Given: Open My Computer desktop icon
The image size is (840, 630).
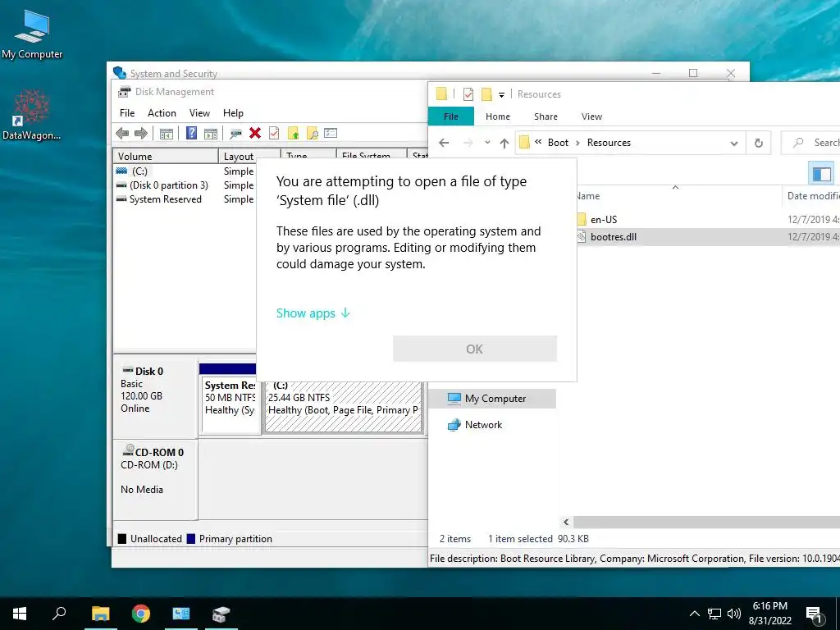Looking at the screenshot, I should pyautogui.click(x=32, y=34).
